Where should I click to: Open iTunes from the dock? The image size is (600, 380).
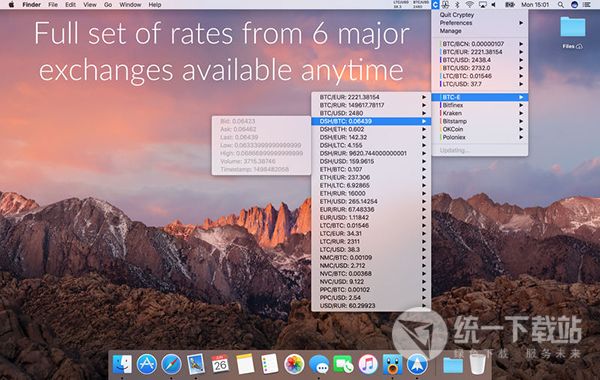pos(368,364)
